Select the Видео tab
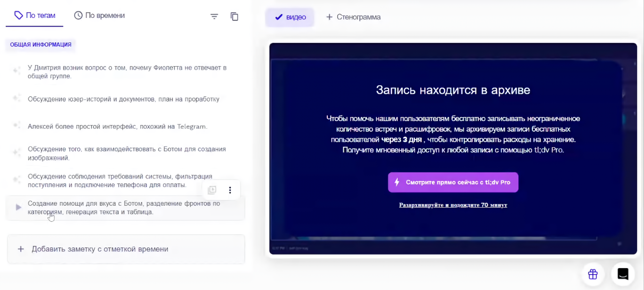The height and width of the screenshot is (290, 644). pyautogui.click(x=290, y=17)
